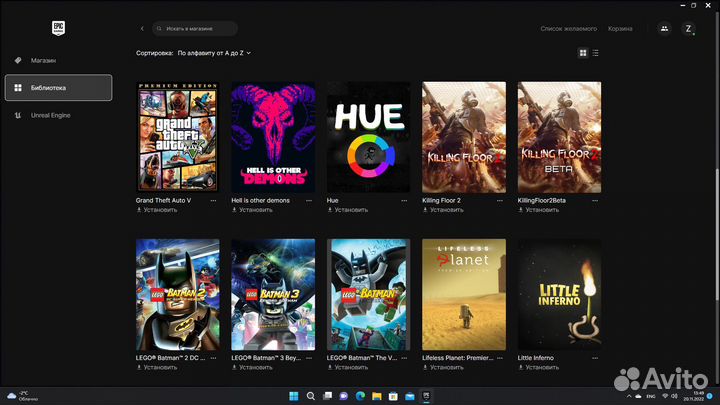
Task: Open Task View on taskbar
Action: tap(327, 396)
